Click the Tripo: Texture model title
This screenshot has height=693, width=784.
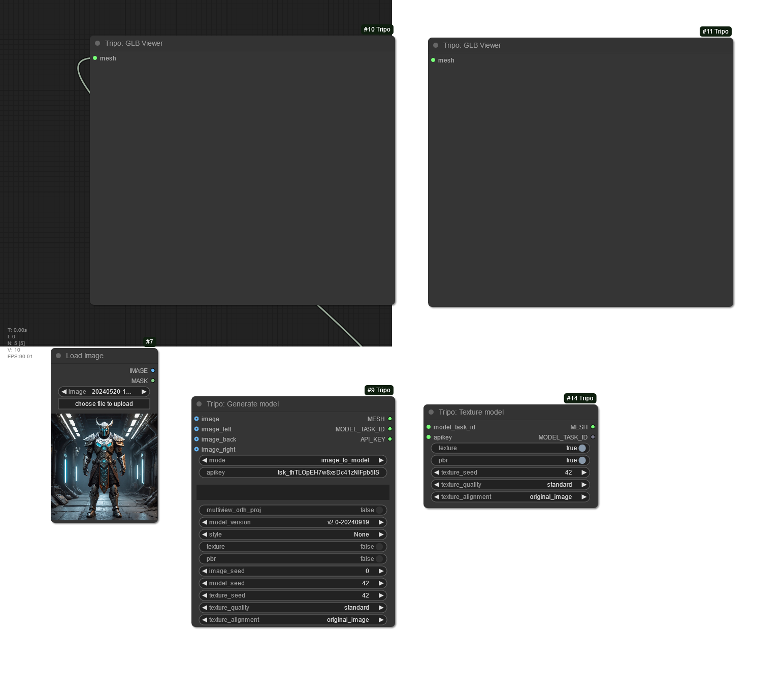[x=471, y=412]
